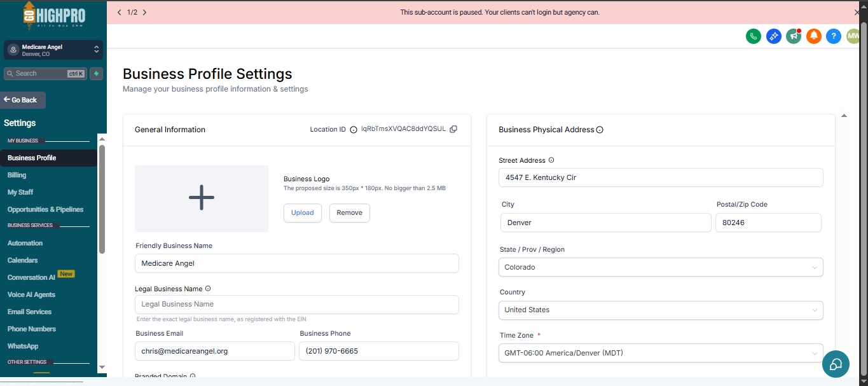Open the State / Prov / Region dropdown

661,267
